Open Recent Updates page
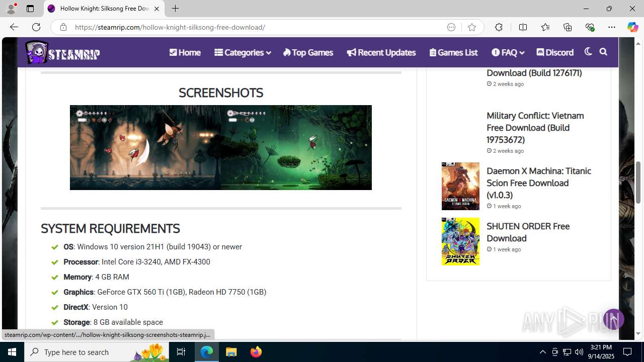This screenshot has height=362, width=644. pos(381,52)
